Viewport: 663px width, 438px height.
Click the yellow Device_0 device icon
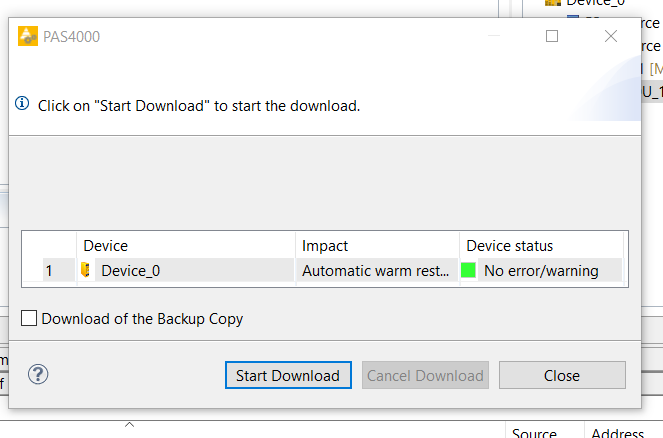(x=85, y=270)
